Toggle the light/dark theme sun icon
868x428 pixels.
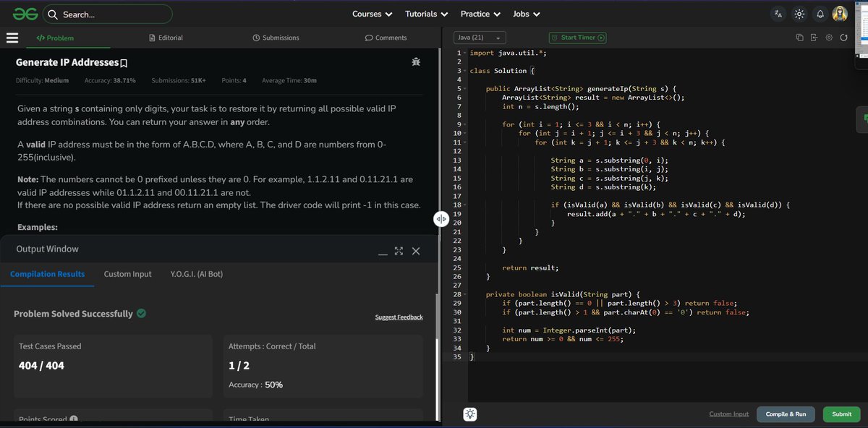coord(799,14)
